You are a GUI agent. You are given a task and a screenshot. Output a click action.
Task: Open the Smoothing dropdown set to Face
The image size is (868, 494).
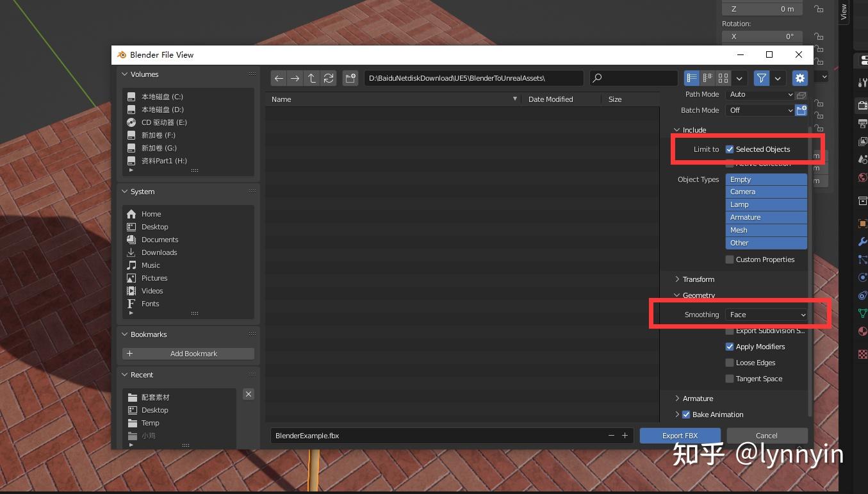tap(766, 315)
